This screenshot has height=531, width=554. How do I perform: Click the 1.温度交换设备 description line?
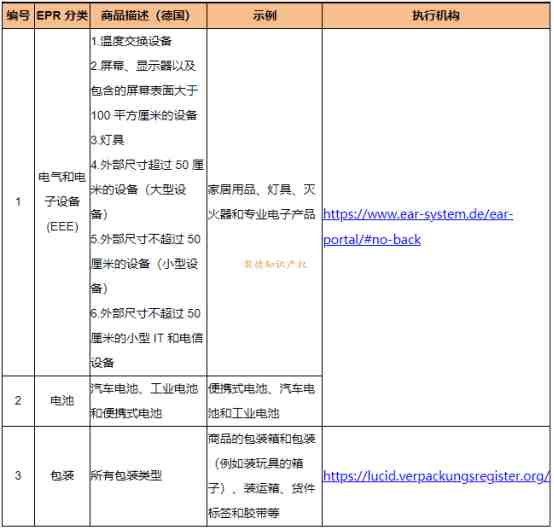(131, 41)
